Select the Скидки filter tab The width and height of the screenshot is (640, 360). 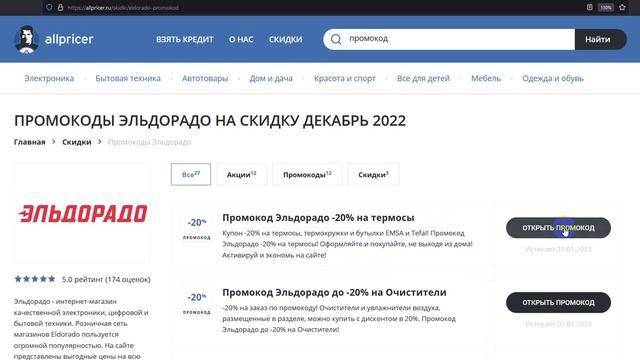373,174
